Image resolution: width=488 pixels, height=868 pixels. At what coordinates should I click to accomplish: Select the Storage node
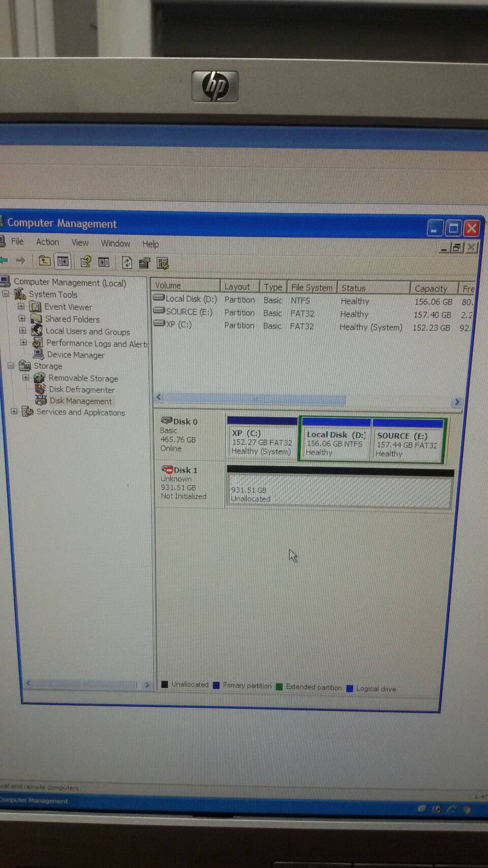click(48, 366)
